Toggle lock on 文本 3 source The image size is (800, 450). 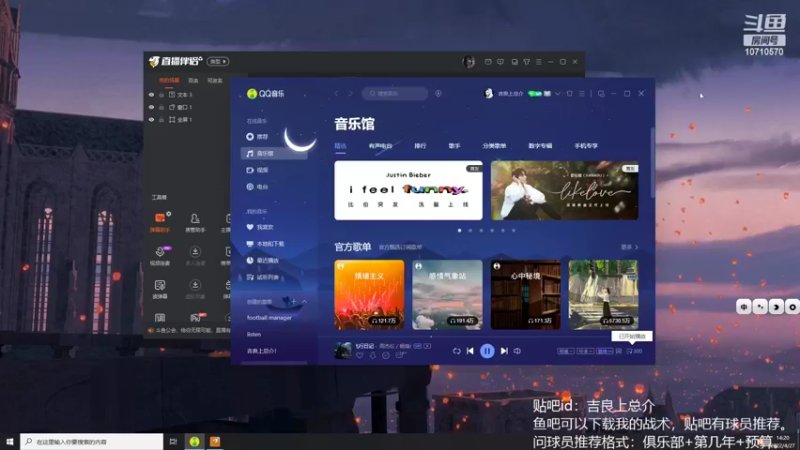(161, 94)
